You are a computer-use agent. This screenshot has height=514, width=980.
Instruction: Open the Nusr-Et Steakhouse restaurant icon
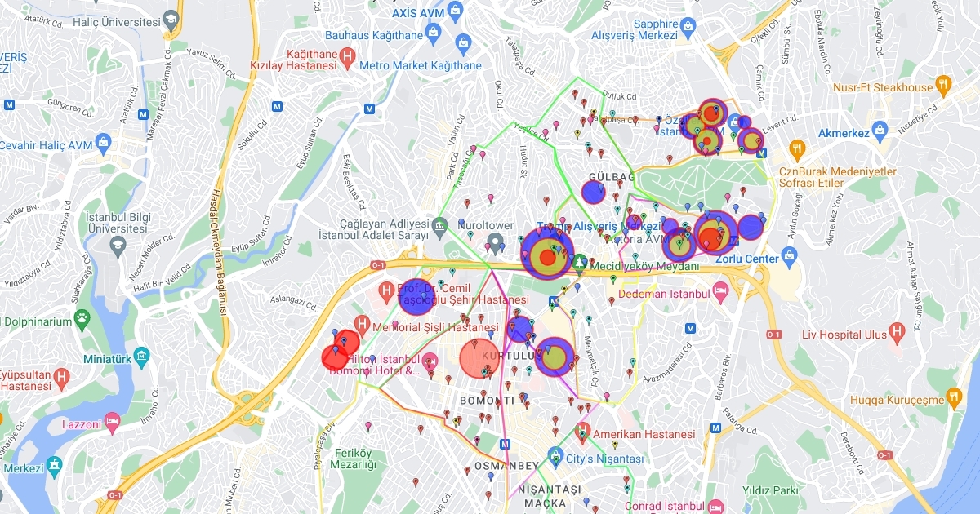pos(944,84)
